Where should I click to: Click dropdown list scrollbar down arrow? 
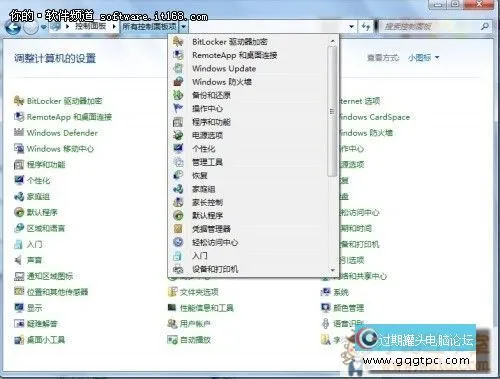tap(332, 270)
